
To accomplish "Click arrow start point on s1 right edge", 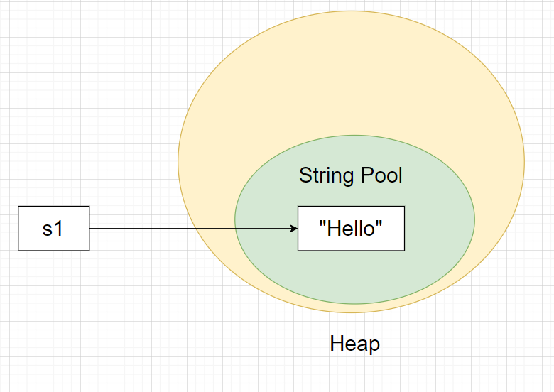I will point(90,229).
